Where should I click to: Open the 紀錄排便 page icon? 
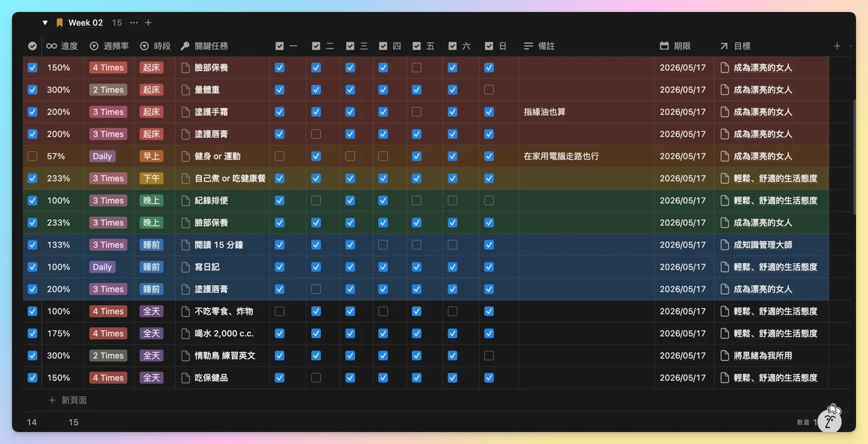tap(186, 201)
